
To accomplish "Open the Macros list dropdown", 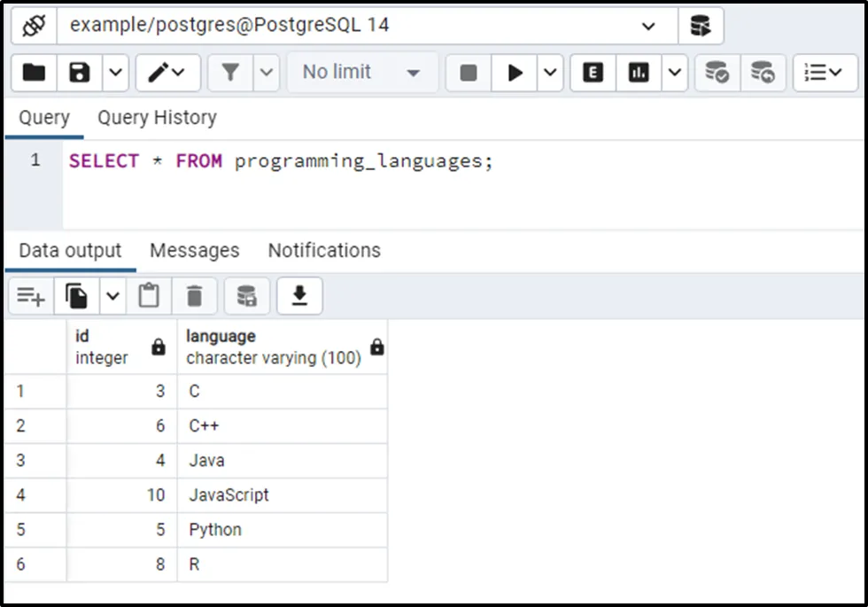I will click(x=825, y=73).
